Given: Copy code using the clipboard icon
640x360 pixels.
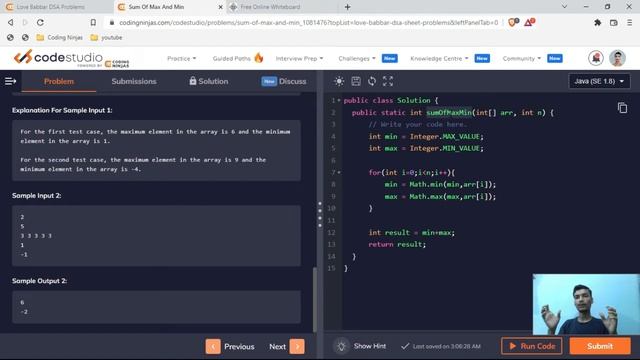Looking at the screenshot, I should 622,108.
